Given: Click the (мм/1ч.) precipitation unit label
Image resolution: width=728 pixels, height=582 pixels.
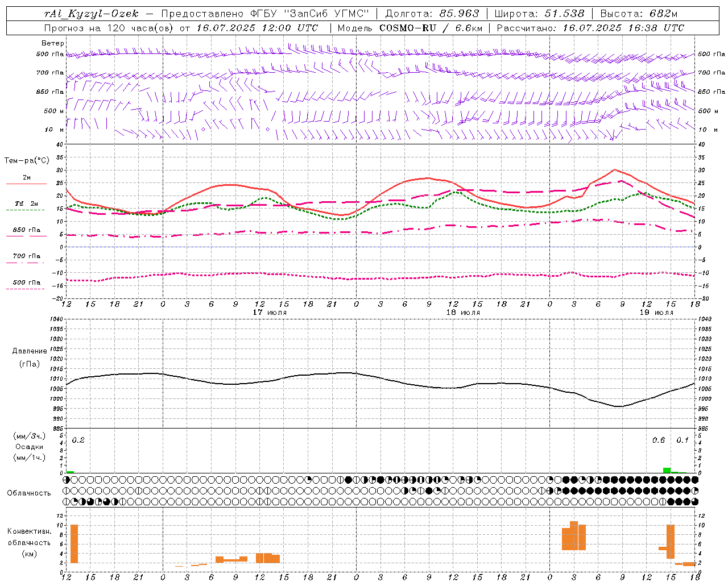Looking at the screenshot, I should click(x=30, y=458).
